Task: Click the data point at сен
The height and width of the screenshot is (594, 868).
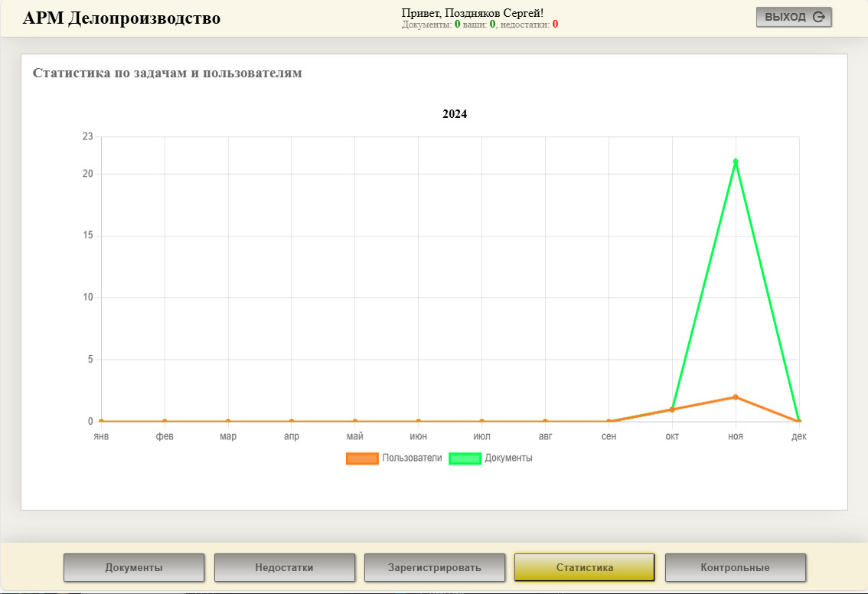Action: (x=609, y=421)
